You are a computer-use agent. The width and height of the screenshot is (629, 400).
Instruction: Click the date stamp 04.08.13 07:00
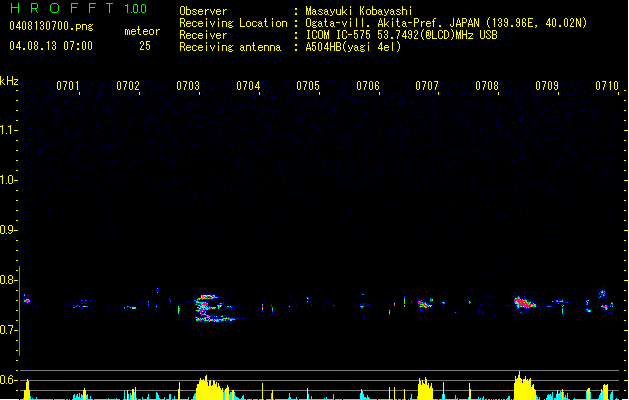point(51,46)
